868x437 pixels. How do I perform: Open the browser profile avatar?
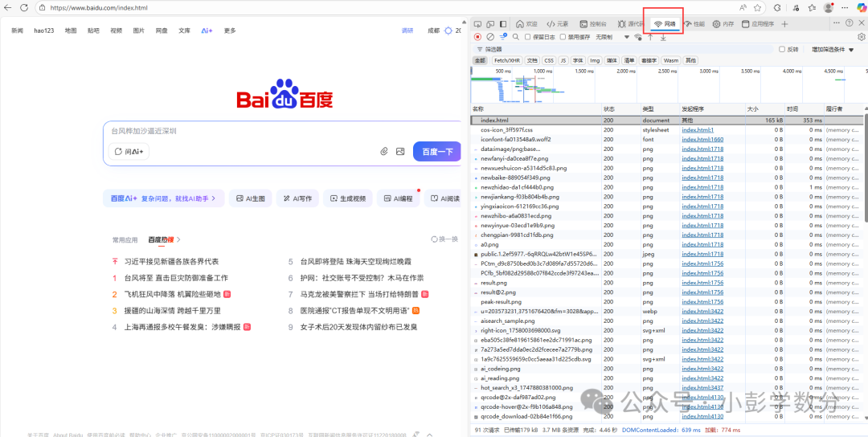click(x=828, y=8)
